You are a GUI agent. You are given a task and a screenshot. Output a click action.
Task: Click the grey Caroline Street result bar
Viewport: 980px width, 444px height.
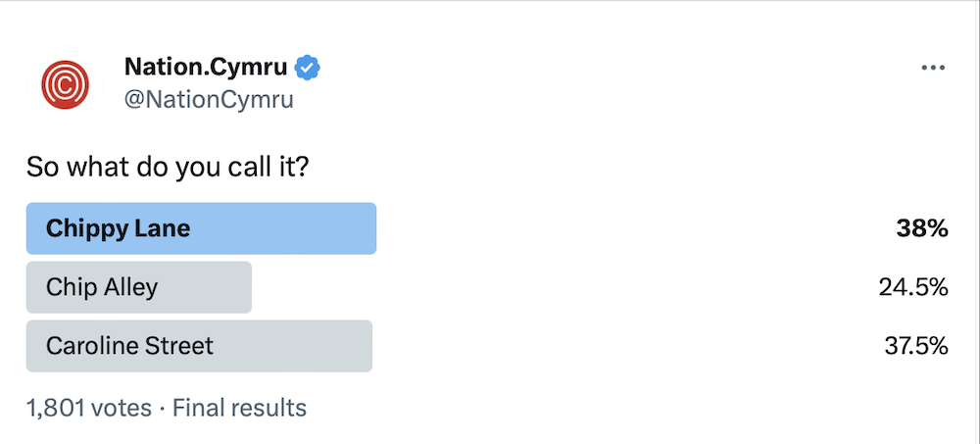[x=199, y=346]
